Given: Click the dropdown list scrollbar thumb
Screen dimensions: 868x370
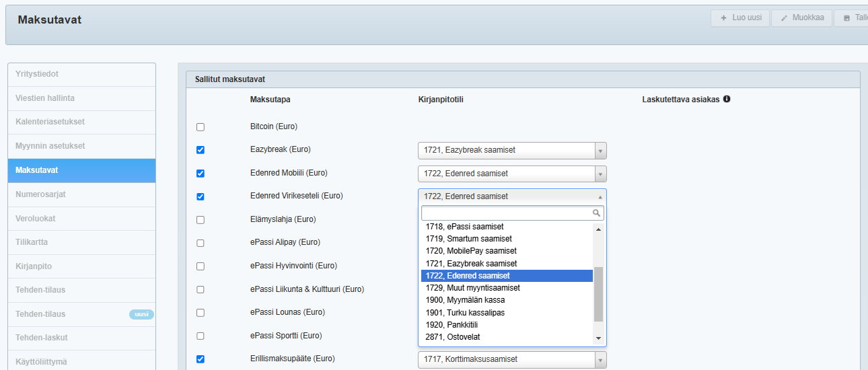Looking at the screenshot, I should click(598, 294).
